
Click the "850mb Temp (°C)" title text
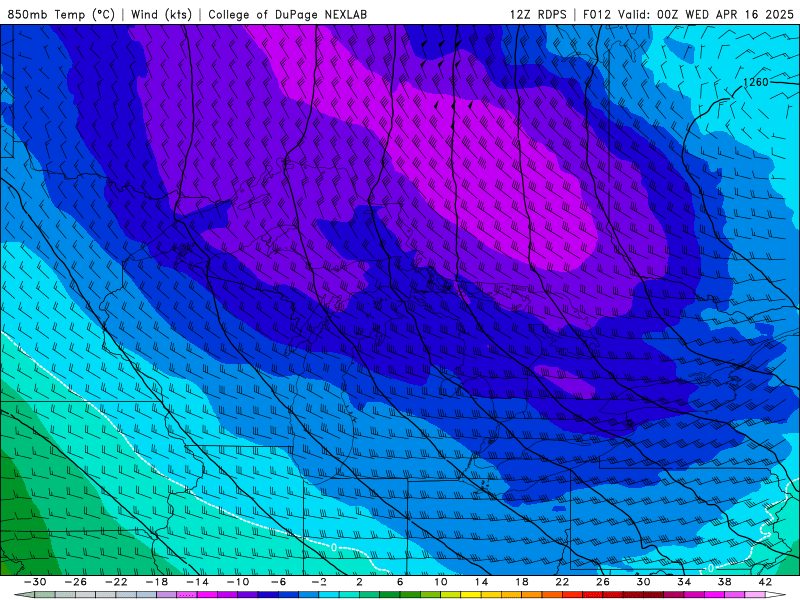[61, 14]
